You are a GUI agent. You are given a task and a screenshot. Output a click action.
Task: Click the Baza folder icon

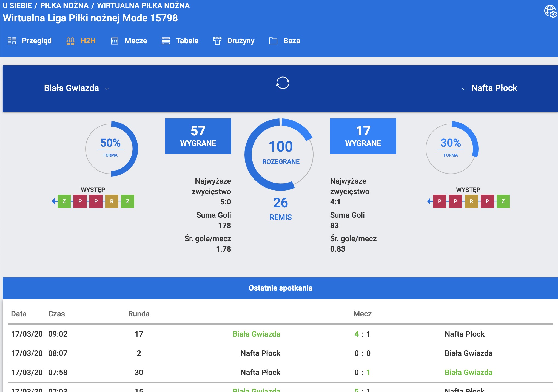point(273,41)
